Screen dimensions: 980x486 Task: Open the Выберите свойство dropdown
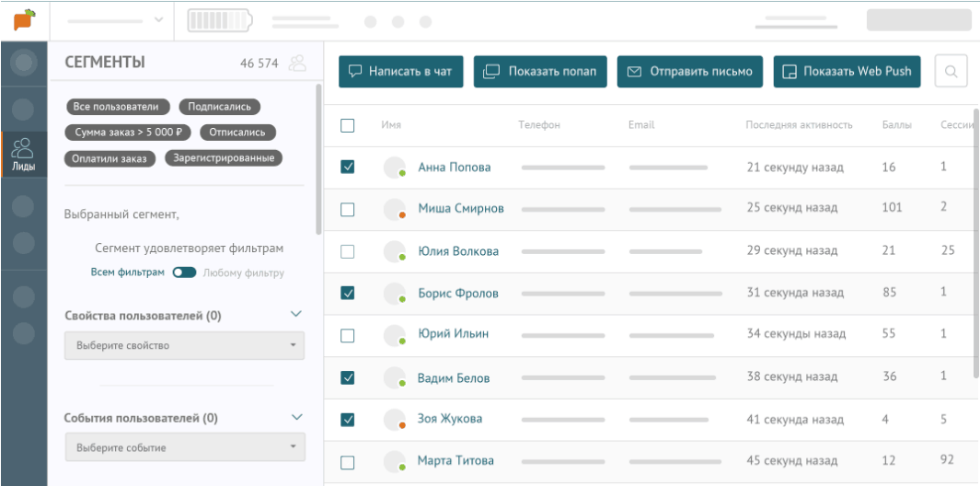pos(184,346)
